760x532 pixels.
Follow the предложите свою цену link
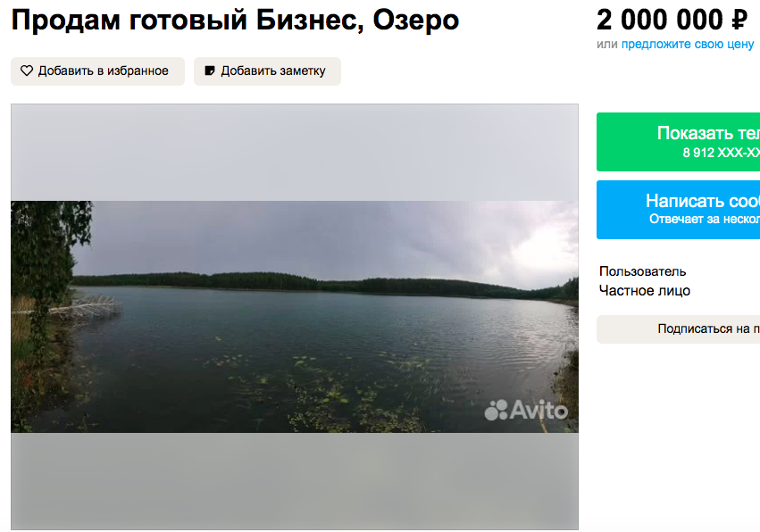click(x=688, y=44)
